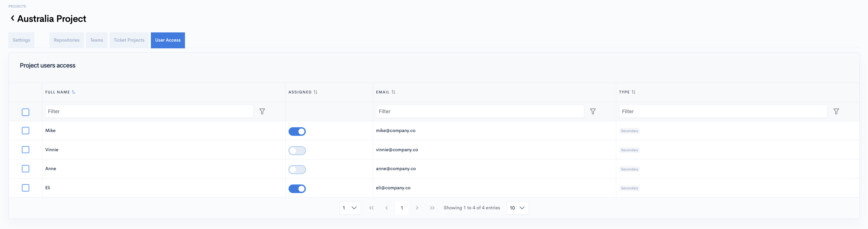
Task: Click Secondary badge in Eli's row
Action: pyautogui.click(x=630, y=188)
